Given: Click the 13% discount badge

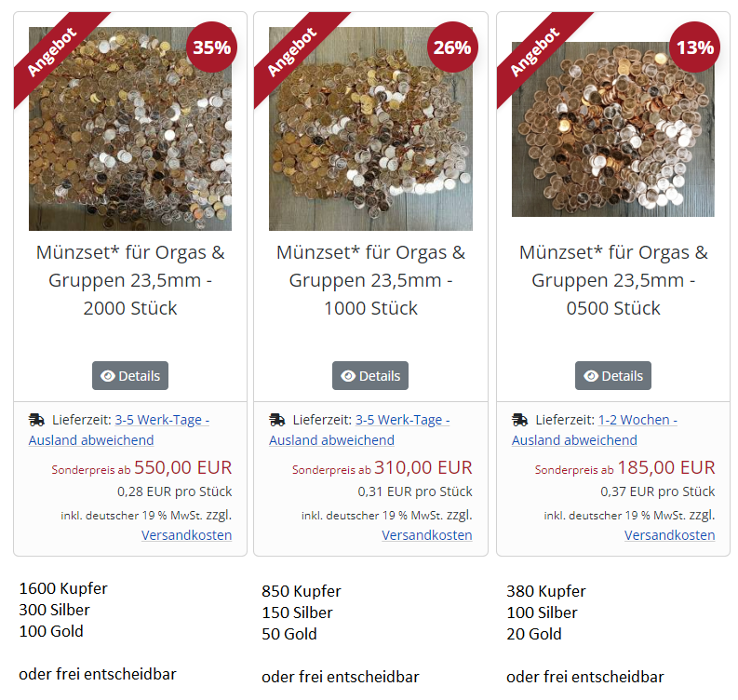Looking at the screenshot, I should [x=694, y=47].
